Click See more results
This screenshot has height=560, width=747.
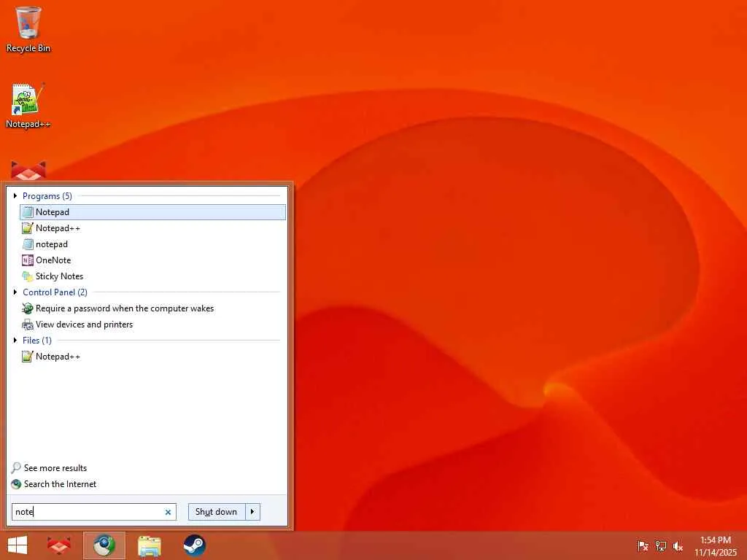[55, 468]
